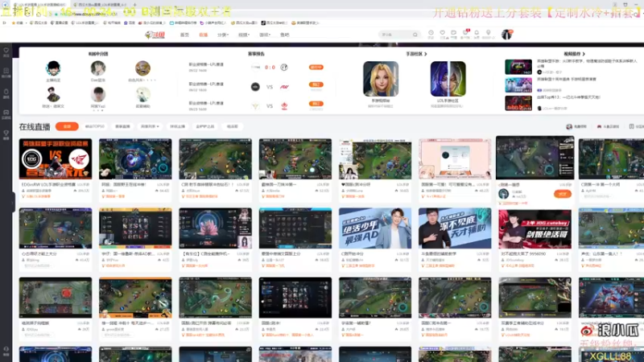Open the JDG cuteboy 剑圣绝活哥 stream
This screenshot has height=362, width=644.
[535, 228]
